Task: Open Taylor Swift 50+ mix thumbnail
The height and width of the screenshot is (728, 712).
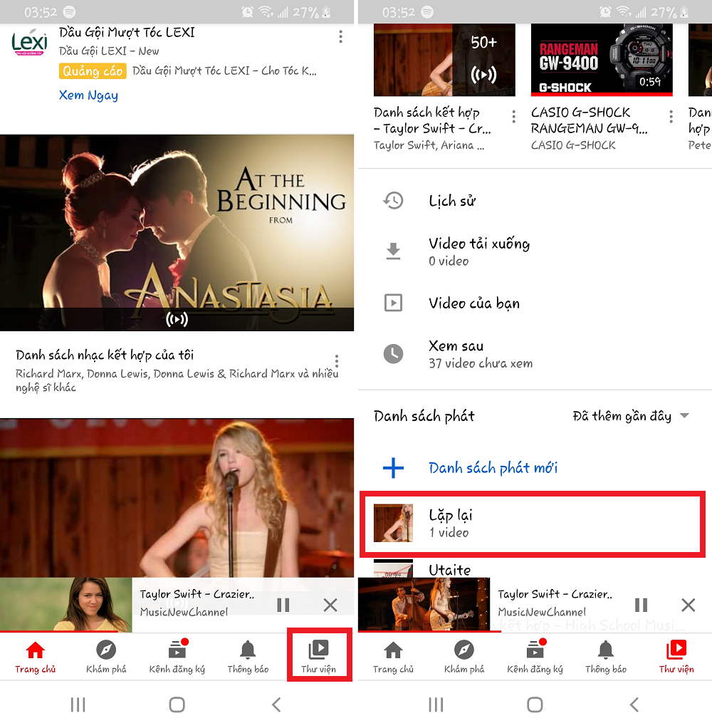Action: coord(444,60)
